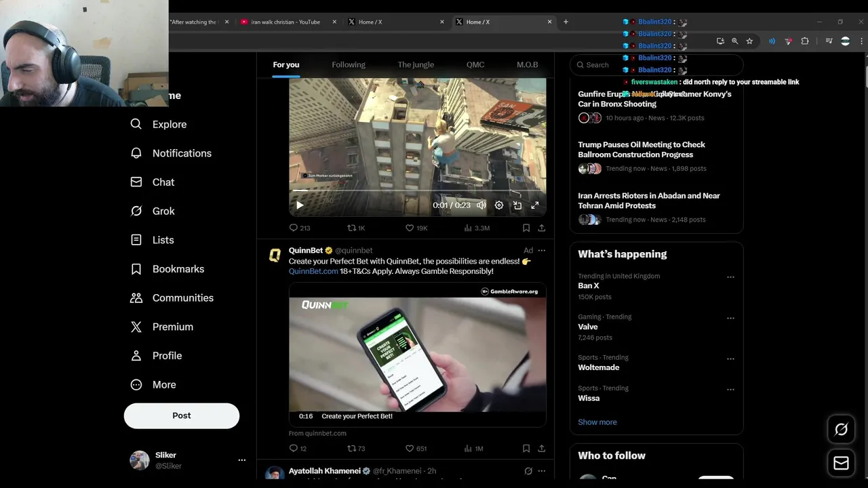Open the More sidebar menu

[153, 384]
